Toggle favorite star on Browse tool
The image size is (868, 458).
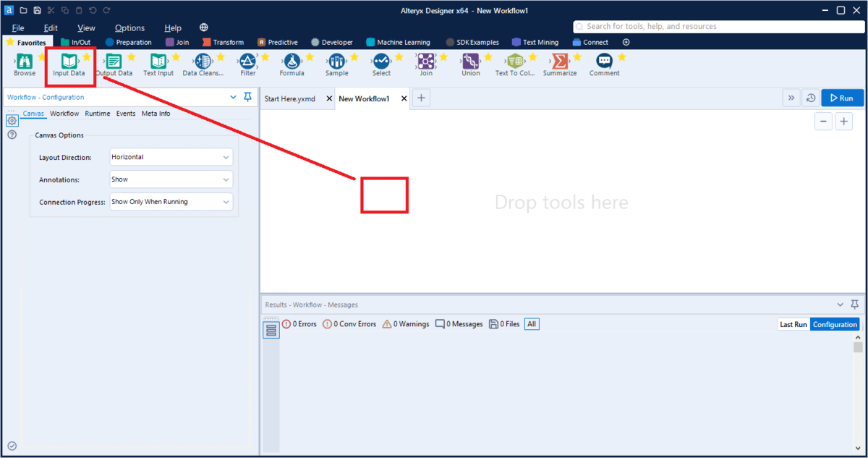[41, 56]
